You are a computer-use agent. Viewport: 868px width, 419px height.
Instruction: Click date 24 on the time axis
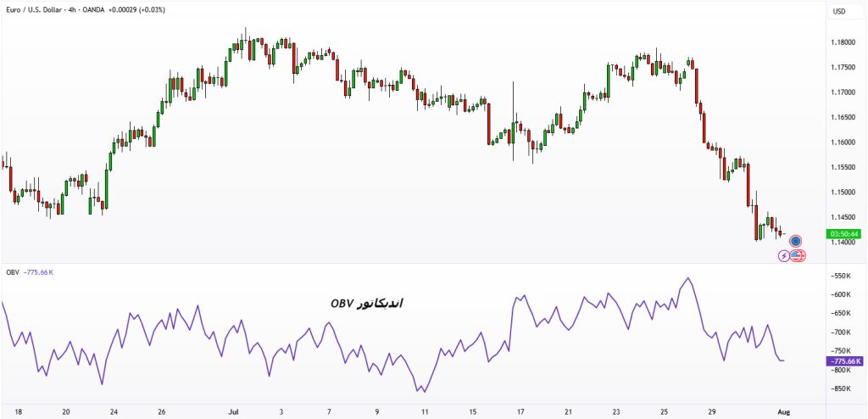(x=114, y=412)
